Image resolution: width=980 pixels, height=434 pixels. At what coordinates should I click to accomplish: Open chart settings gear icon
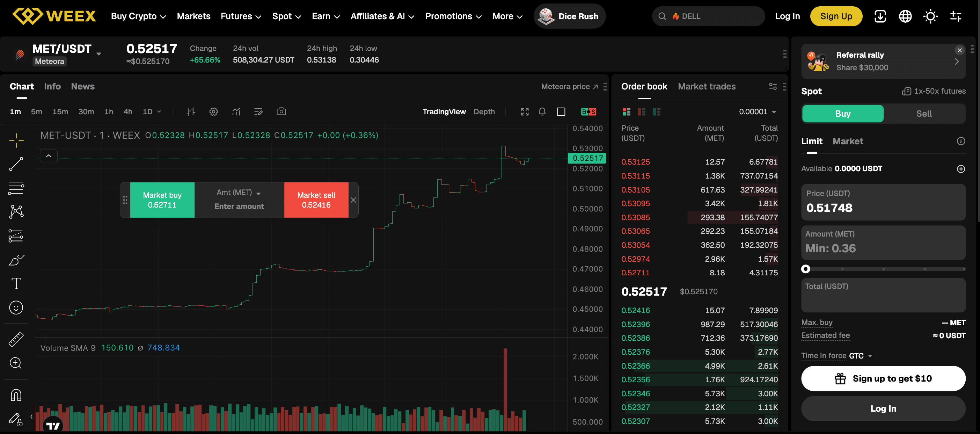coord(214,111)
